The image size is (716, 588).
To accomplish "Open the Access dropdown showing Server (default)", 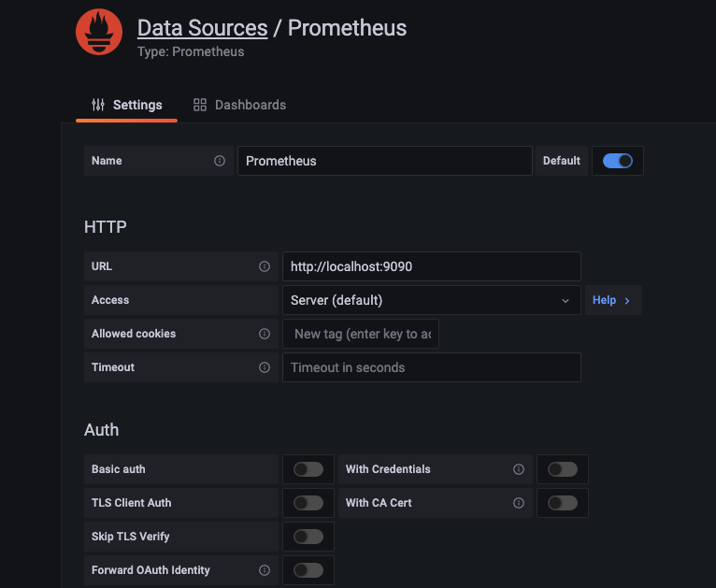I will [x=431, y=300].
